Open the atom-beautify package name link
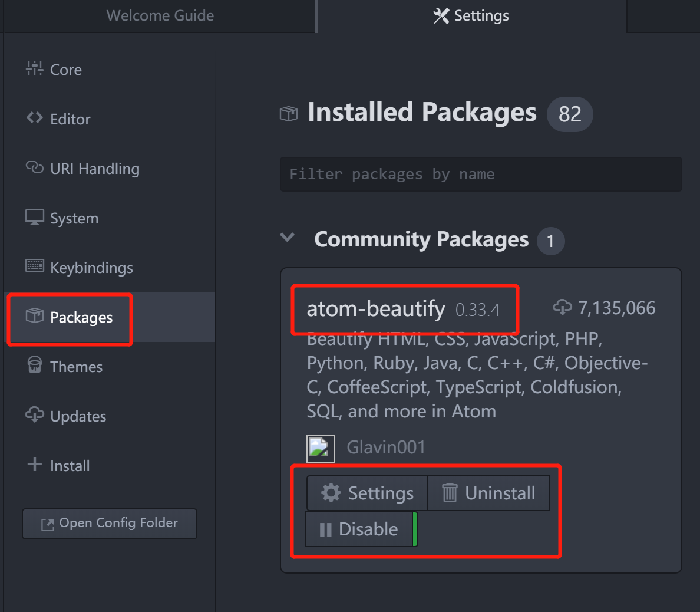The width and height of the screenshot is (700, 612). [376, 309]
